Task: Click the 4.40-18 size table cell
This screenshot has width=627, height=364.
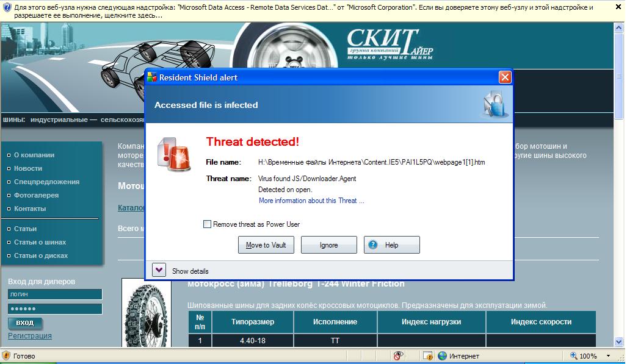Action: click(x=253, y=340)
